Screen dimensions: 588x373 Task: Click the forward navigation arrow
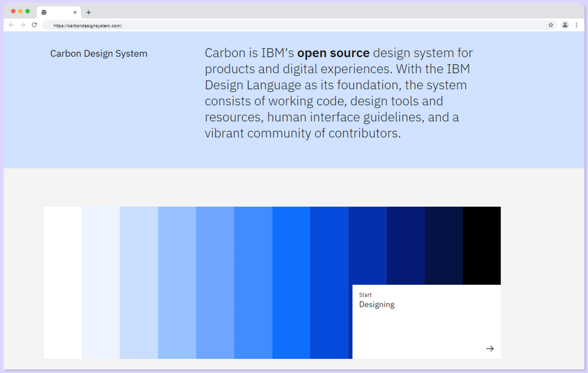coord(22,25)
